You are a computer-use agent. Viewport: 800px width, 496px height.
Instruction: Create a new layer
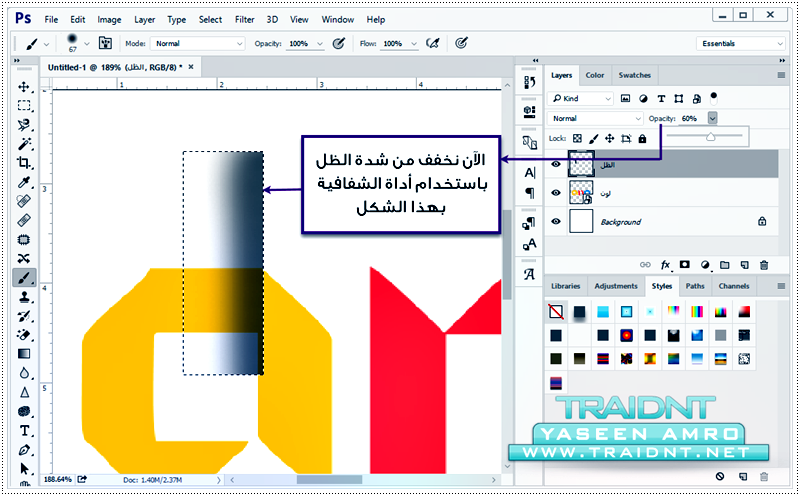tap(744, 265)
